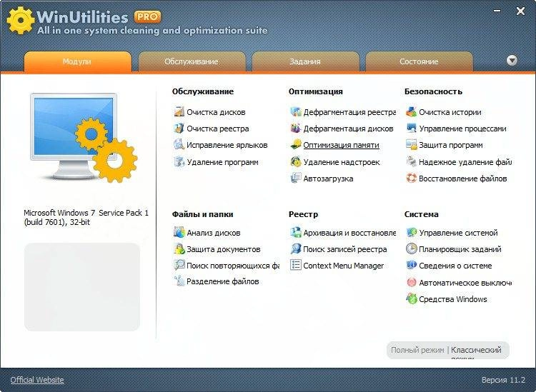Open Очистка истории text link
The image size is (536, 392).
tap(450, 112)
